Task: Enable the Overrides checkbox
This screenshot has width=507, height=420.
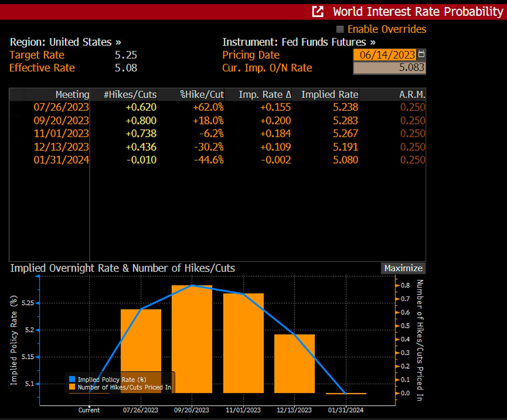Action: pyautogui.click(x=340, y=29)
